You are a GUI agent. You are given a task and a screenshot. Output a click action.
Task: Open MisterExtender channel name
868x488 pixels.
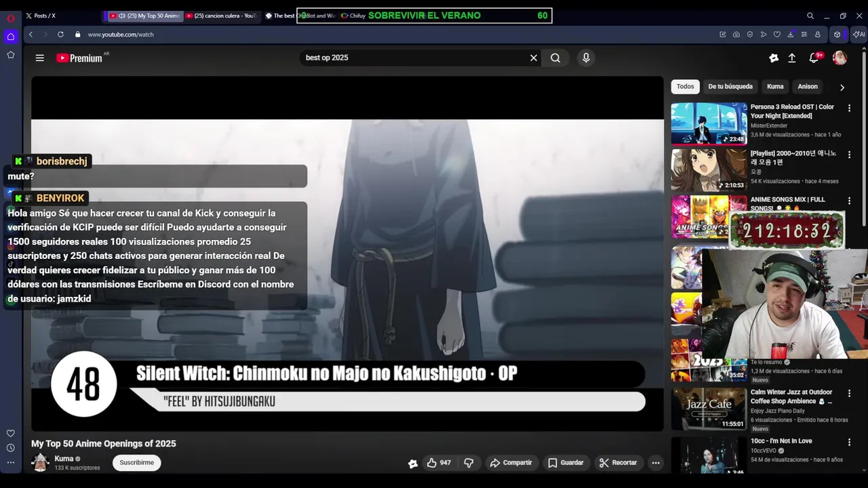(x=769, y=126)
